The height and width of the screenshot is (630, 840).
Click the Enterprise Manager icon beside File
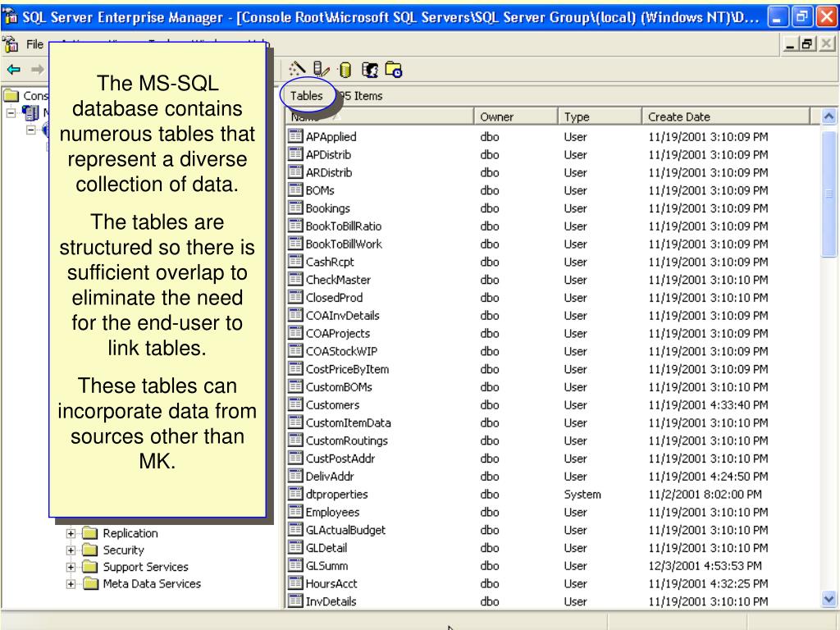click(11, 44)
